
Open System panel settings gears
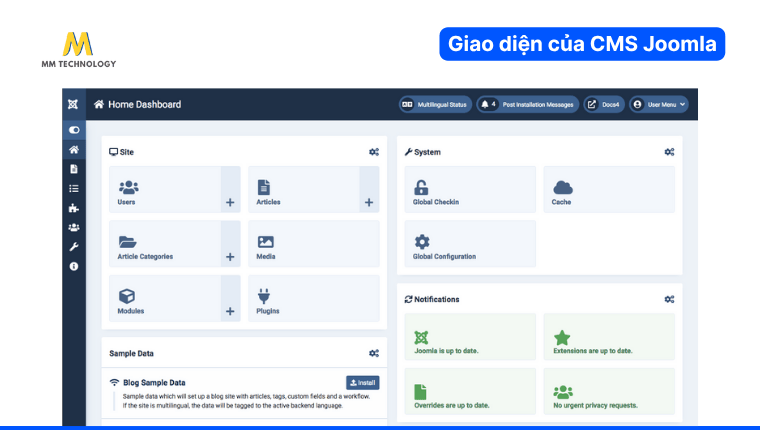pos(669,152)
